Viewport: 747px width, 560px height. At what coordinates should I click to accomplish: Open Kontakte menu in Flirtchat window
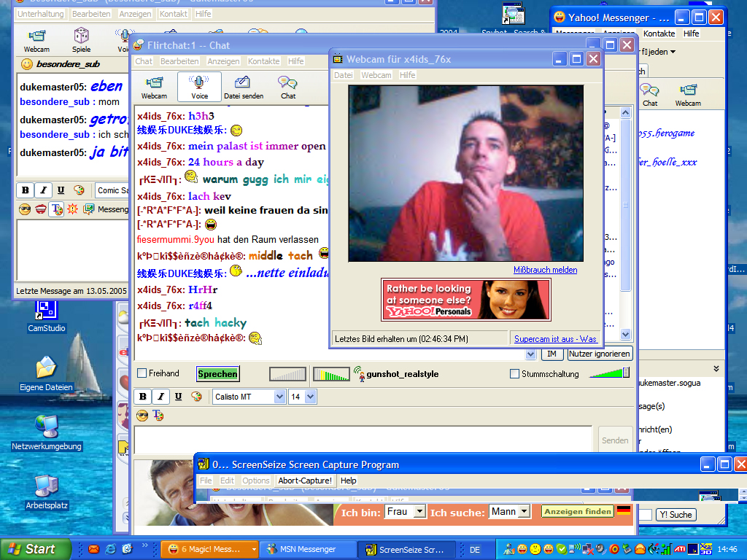[x=263, y=61]
